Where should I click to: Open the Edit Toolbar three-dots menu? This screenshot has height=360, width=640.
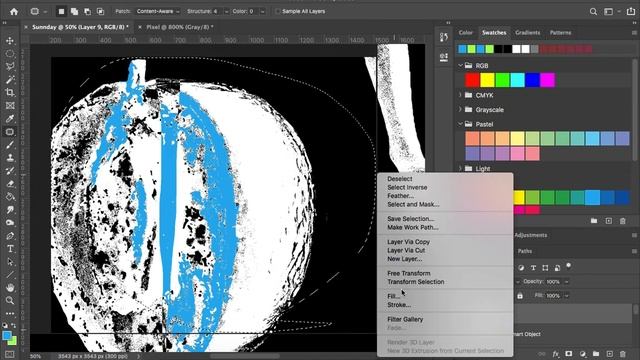pyautogui.click(x=10, y=313)
